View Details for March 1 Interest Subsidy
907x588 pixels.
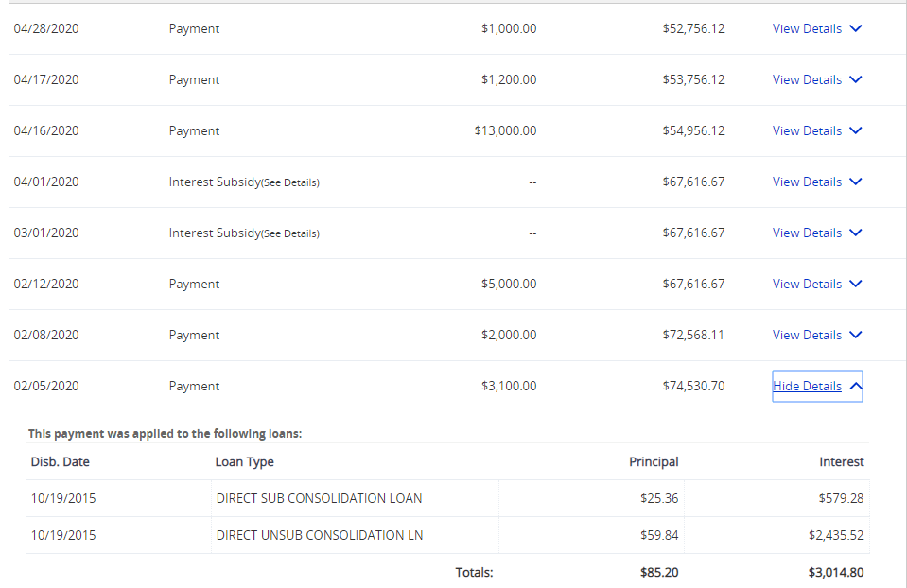click(807, 233)
